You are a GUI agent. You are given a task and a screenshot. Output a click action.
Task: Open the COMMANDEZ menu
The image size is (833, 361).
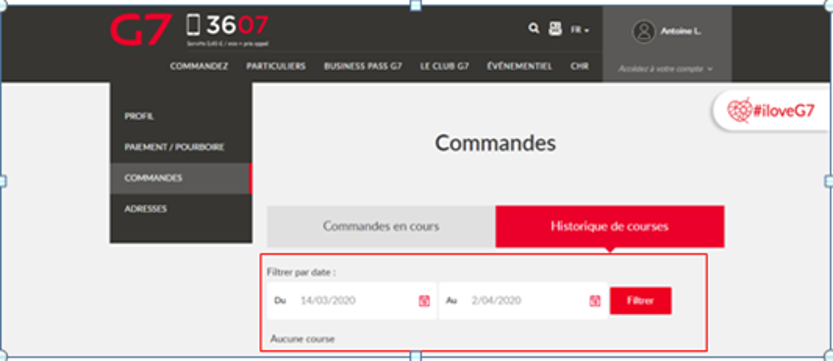coord(199,66)
